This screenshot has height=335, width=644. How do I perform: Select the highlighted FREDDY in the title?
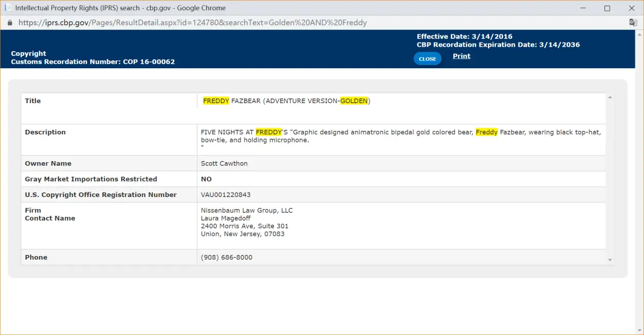tap(216, 101)
